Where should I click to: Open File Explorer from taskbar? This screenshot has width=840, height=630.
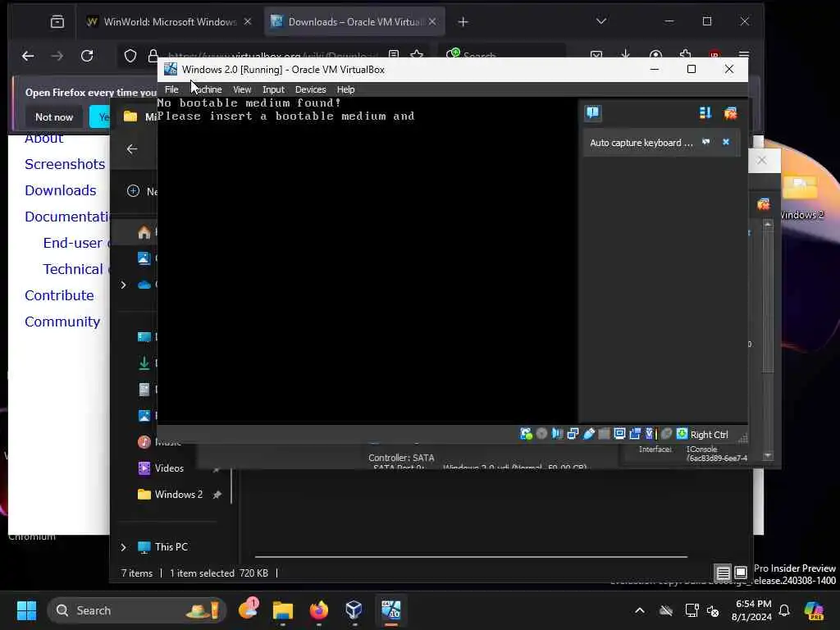click(282, 610)
